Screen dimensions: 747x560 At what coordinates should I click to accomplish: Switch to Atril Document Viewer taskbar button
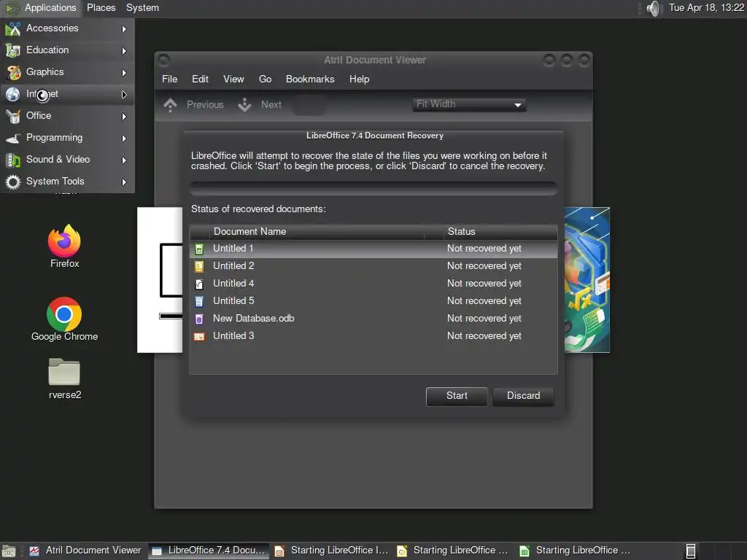pos(86,551)
